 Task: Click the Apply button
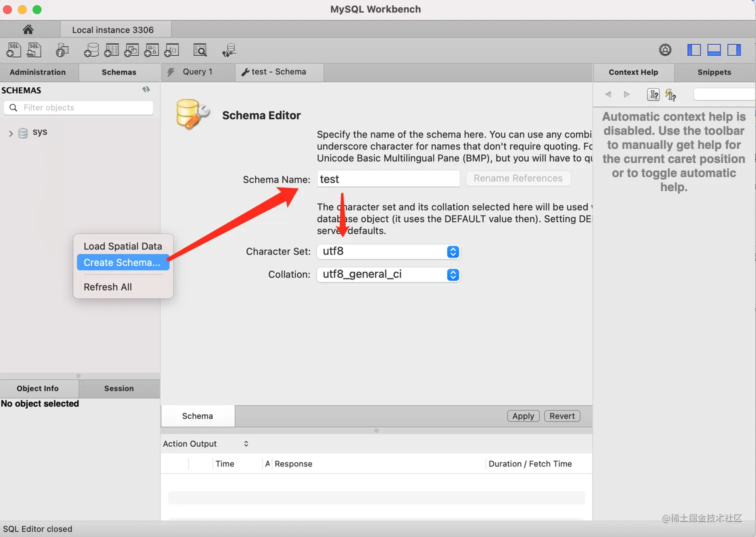[x=523, y=416]
